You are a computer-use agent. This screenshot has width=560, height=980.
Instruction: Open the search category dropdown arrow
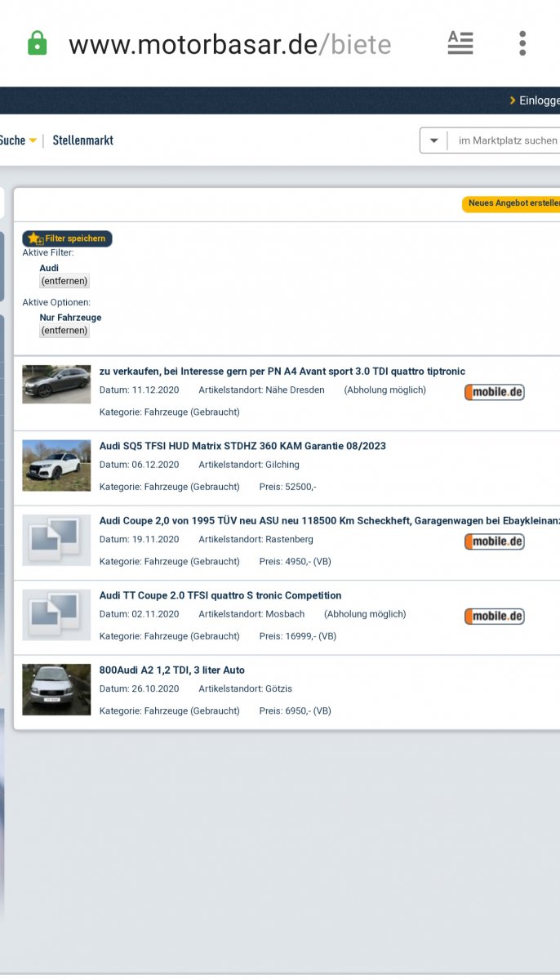coord(433,140)
